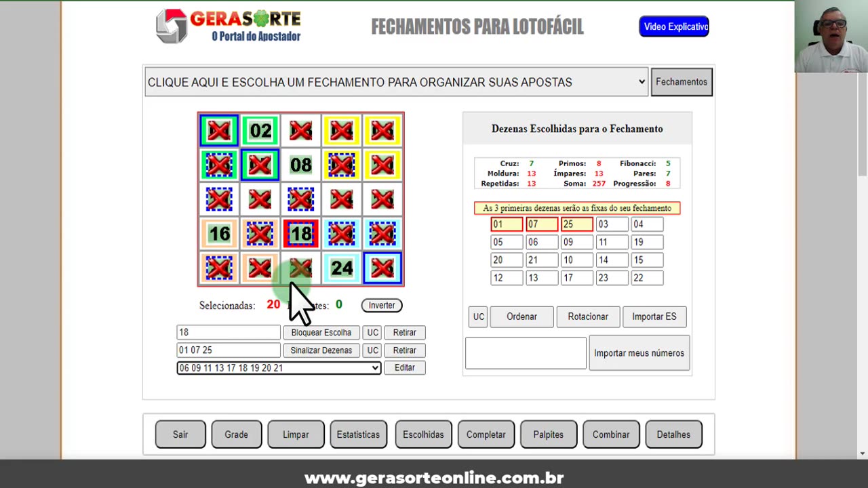Click the presenter webcam thumbnail
The width and height of the screenshot is (868, 488).
point(831,36)
